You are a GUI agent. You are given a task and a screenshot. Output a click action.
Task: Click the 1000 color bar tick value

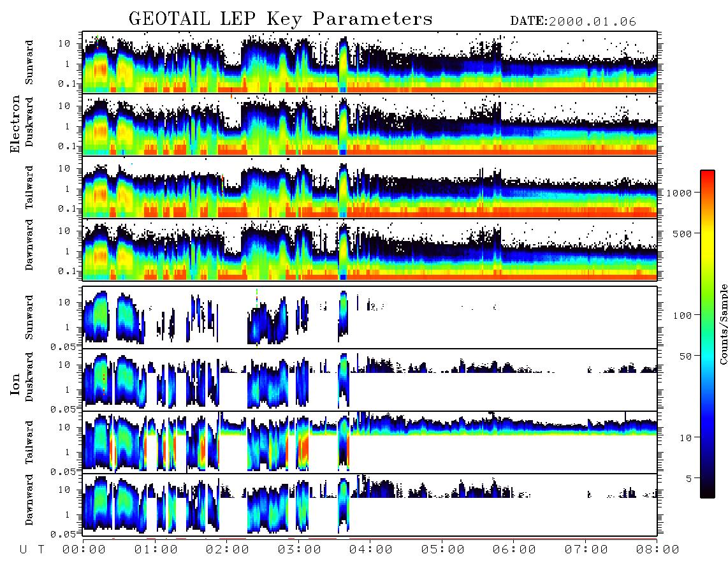[680, 193]
